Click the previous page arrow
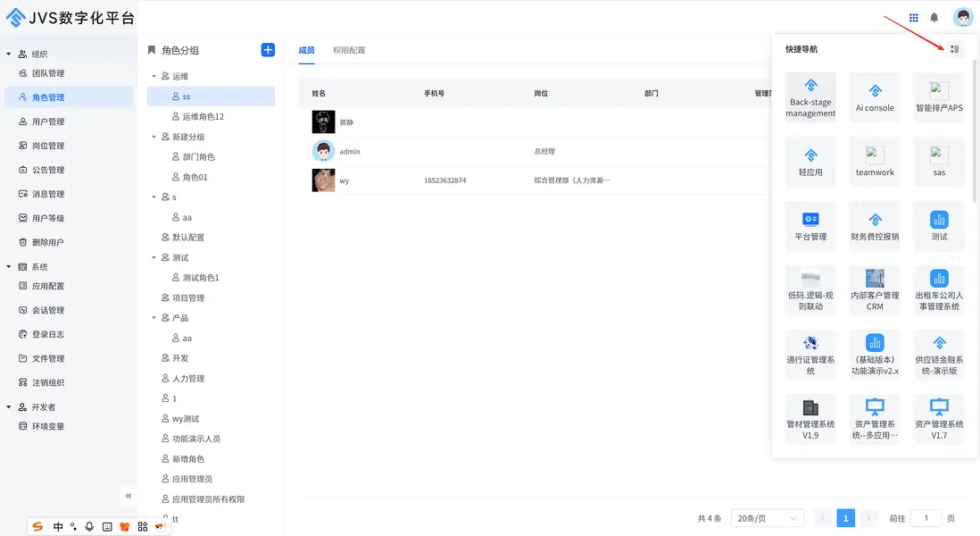 [x=823, y=518]
